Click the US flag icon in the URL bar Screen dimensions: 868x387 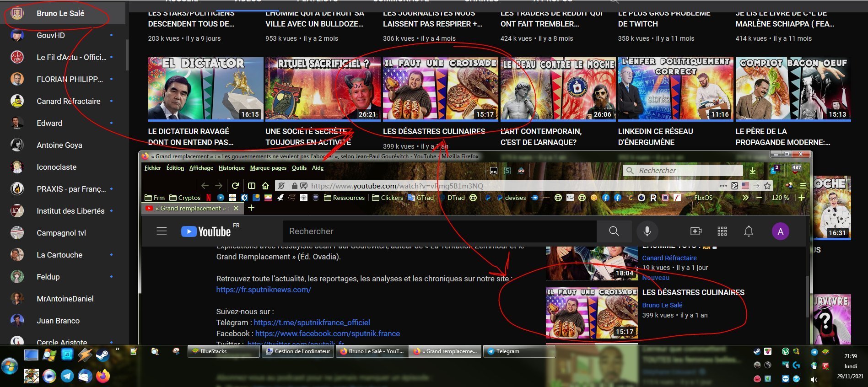745,186
